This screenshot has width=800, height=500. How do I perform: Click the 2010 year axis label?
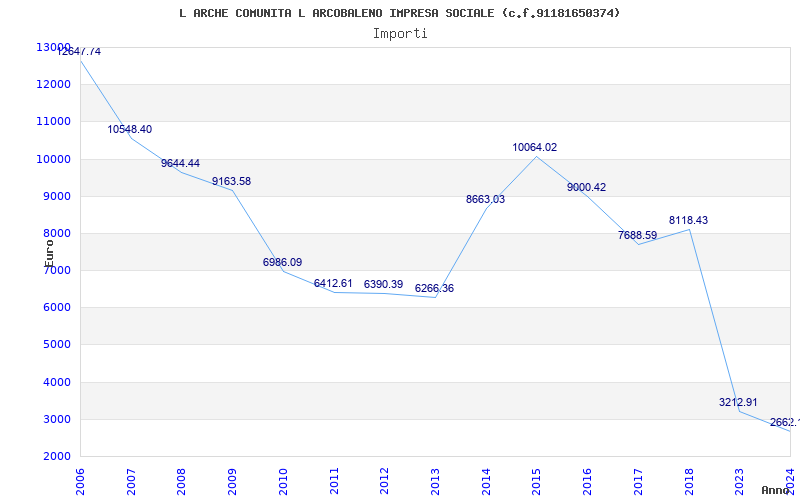(283, 481)
